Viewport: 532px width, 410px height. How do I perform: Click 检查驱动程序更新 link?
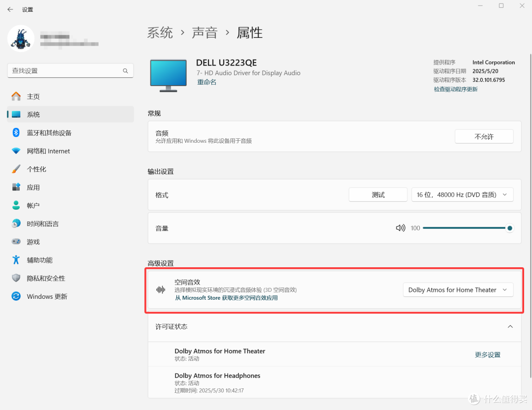tap(456, 89)
